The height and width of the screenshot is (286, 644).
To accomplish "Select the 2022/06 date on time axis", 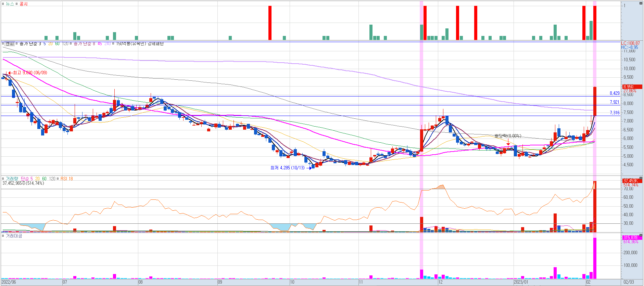I will (x=9, y=282).
